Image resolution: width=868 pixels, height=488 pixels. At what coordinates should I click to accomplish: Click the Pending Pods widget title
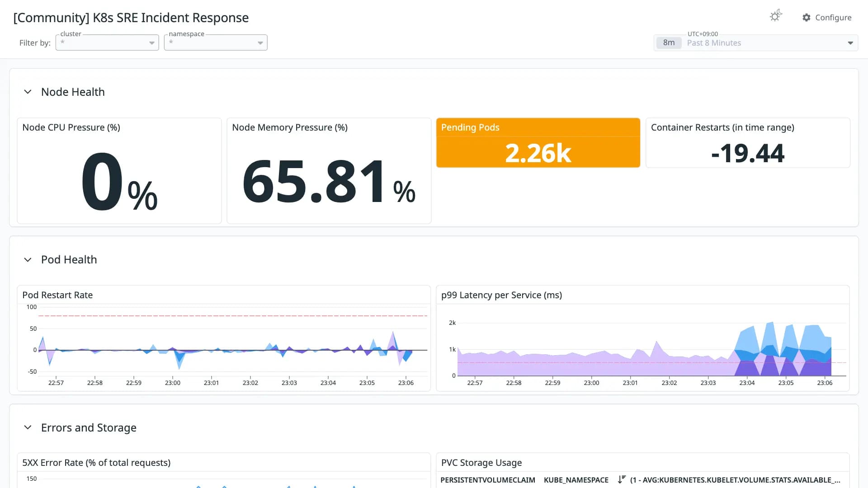470,127
